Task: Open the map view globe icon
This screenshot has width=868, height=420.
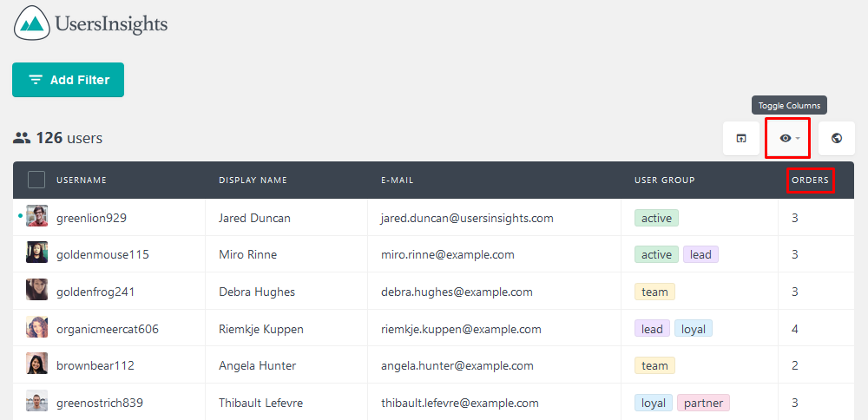Action: click(x=837, y=138)
